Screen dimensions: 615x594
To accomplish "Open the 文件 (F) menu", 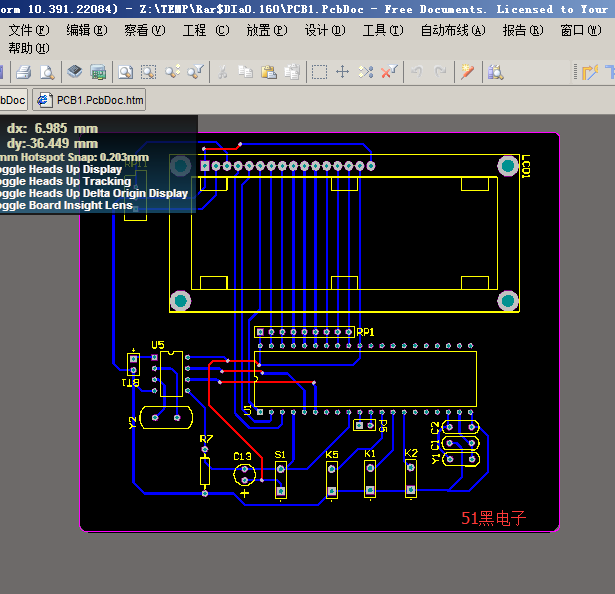I will (x=29, y=30).
